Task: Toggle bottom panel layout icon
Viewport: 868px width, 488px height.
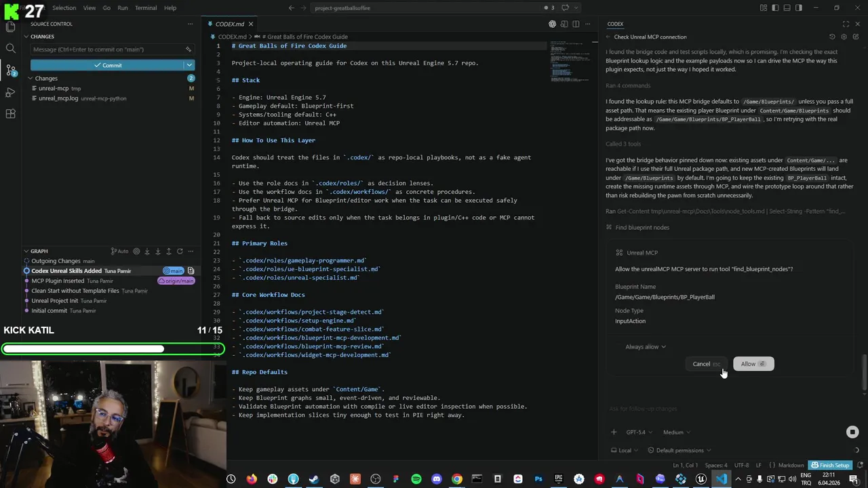Action: click(787, 8)
